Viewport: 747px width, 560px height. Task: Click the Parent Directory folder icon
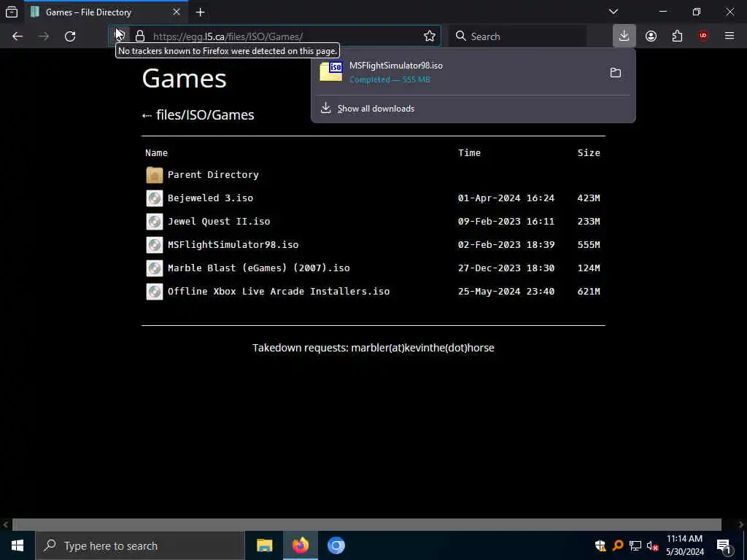[x=155, y=175]
